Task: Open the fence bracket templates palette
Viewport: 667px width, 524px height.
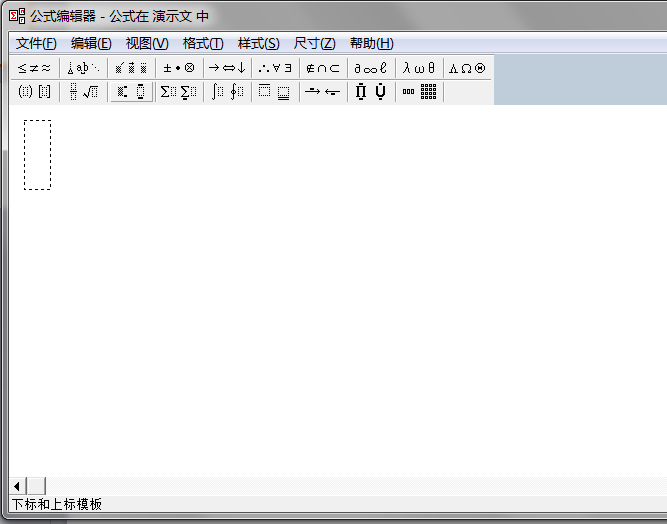Action: tap(34, 92)
